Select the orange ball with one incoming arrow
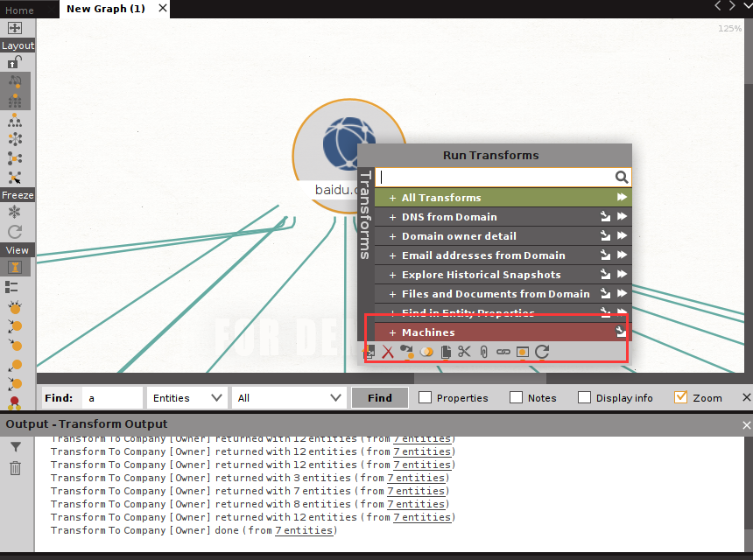 coord(15,346)
